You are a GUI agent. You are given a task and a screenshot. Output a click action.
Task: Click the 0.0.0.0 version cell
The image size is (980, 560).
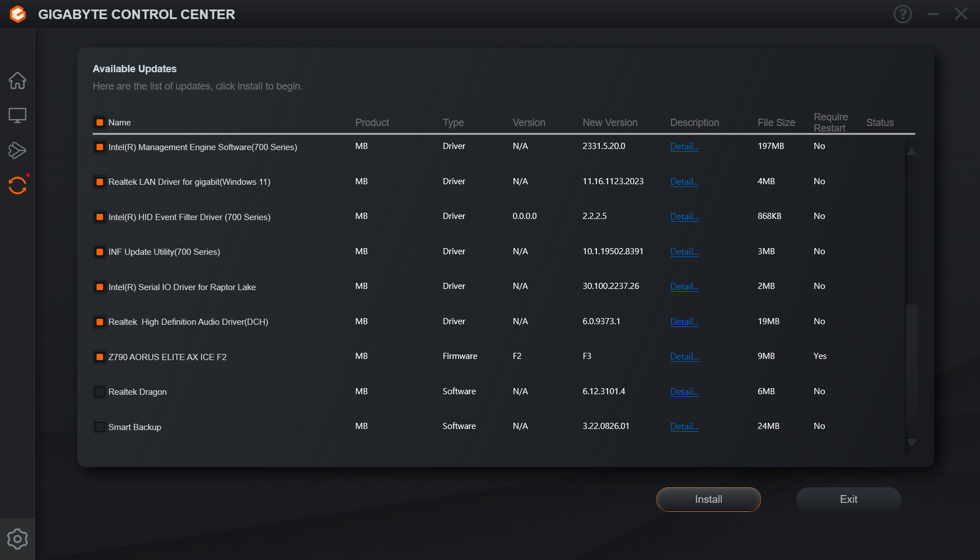point(524,216)
